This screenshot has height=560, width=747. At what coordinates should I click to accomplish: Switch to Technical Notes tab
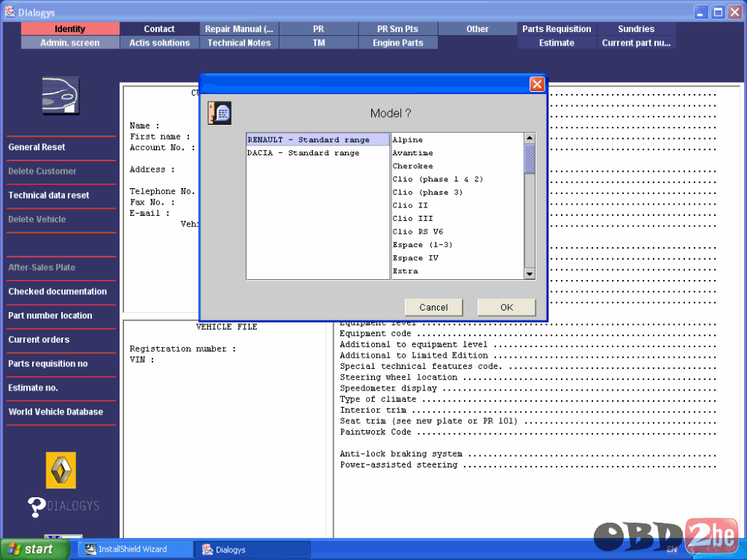tap(239, 43)
